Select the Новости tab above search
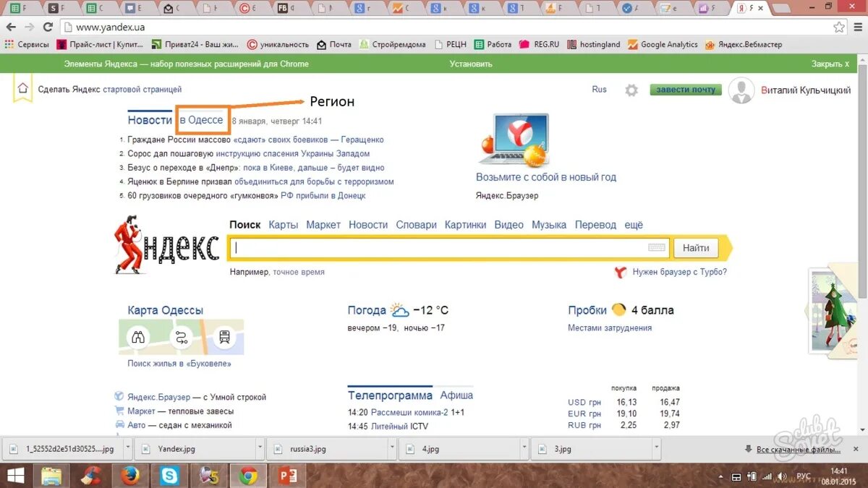 click(x=368, y=225)
